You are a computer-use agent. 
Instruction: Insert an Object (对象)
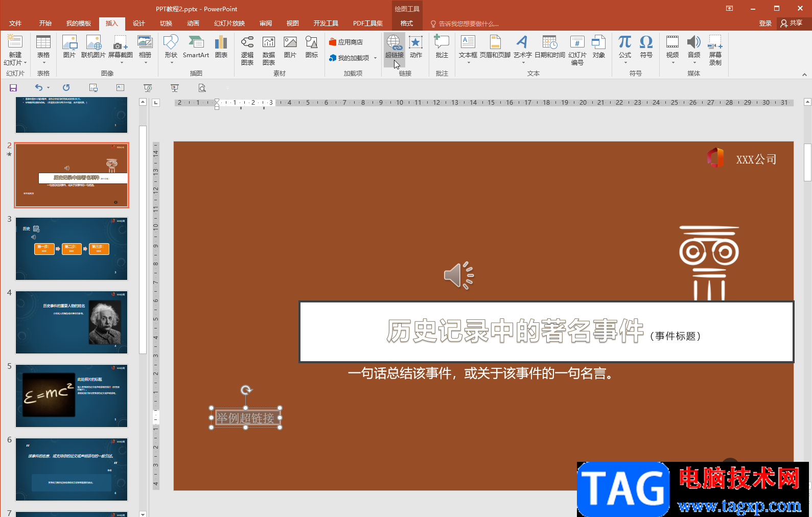coord(599,47)
